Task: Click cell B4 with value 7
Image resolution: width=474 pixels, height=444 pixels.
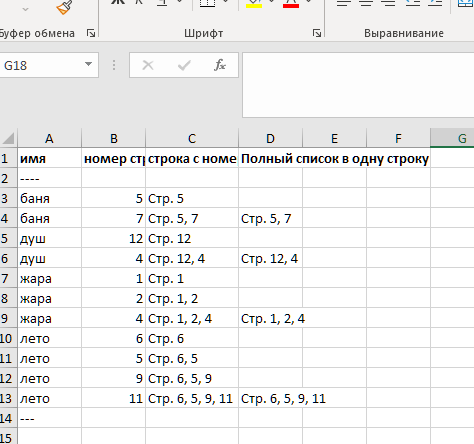Action: click(114, 218)
